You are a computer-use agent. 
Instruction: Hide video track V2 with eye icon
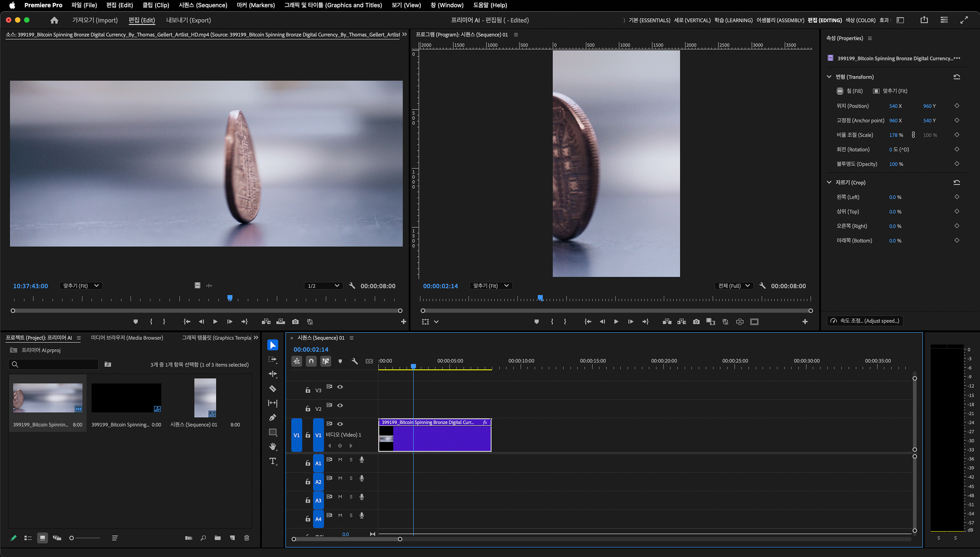click(340, 405)
